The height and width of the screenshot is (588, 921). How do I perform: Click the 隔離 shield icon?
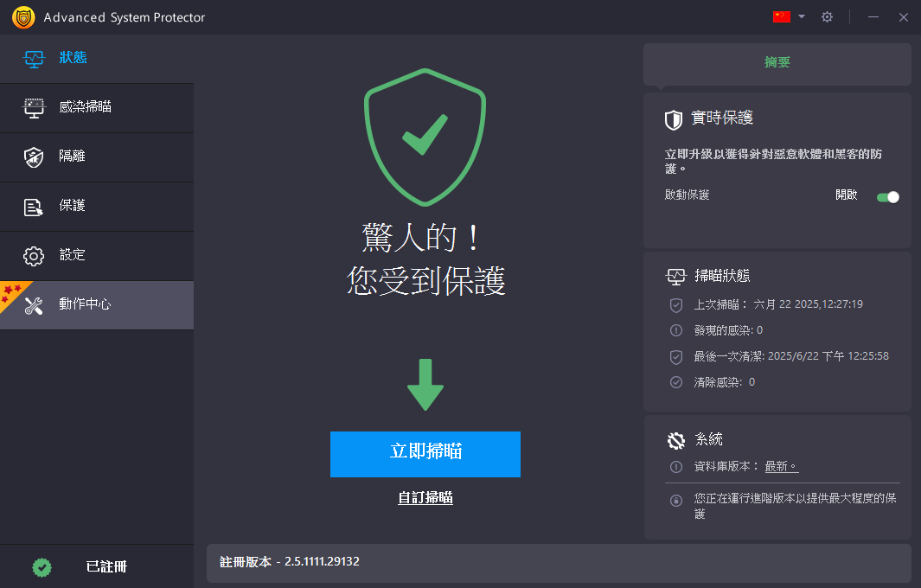pyautogui.click(x=34, y=157)
